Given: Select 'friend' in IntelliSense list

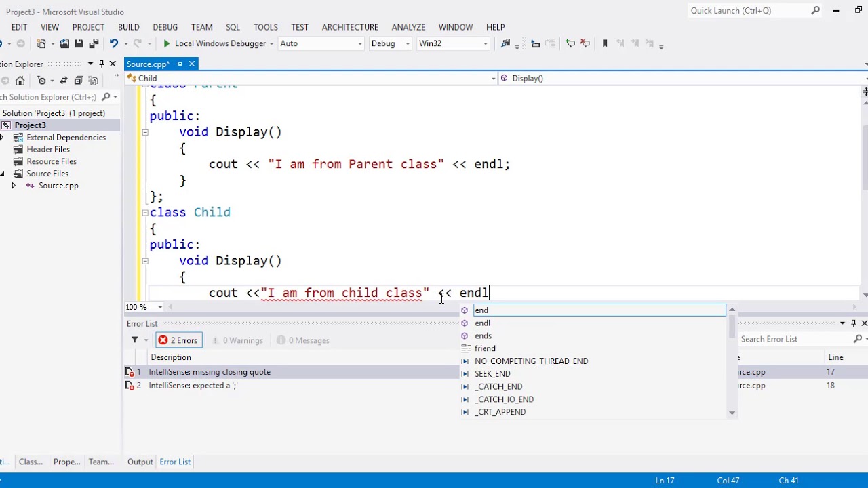Looking at the screenshot, I should (x=485, y=348).
